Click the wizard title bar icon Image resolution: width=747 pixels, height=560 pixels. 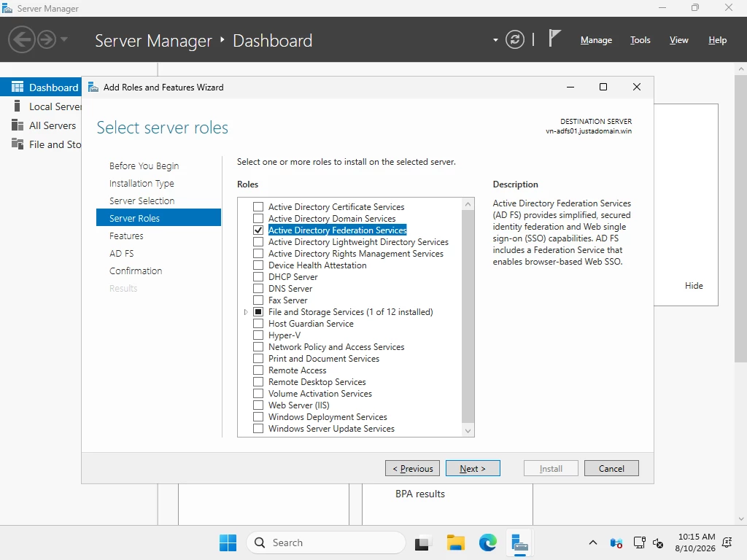93,87
